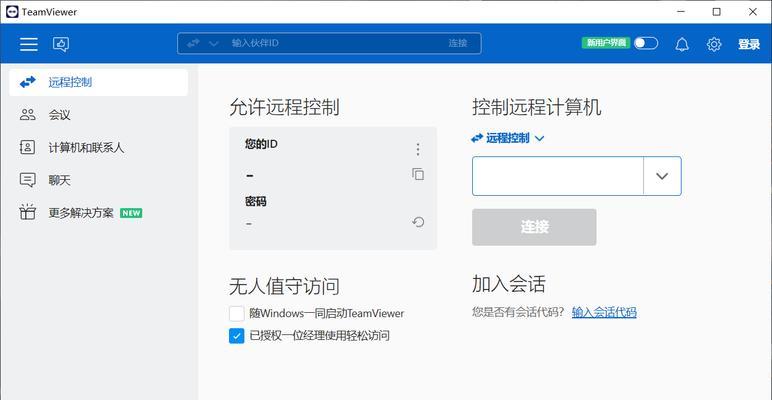Click the three-dot options next to 您的ID

tap(418, 149)
